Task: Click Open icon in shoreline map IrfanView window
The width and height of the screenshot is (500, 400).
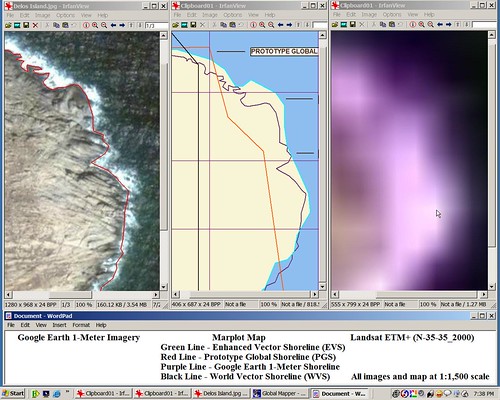Action: coord(175,25)
